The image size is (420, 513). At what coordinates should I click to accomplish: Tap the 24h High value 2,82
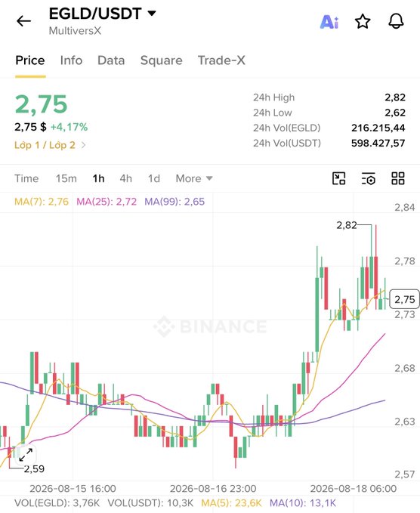point(395,97)
